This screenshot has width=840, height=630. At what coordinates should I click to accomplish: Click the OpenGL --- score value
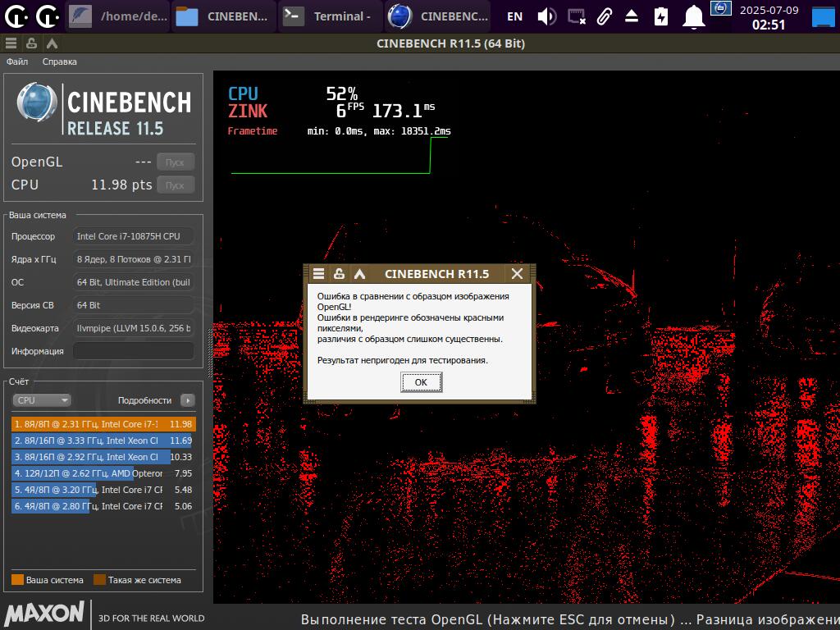(143, 162)
